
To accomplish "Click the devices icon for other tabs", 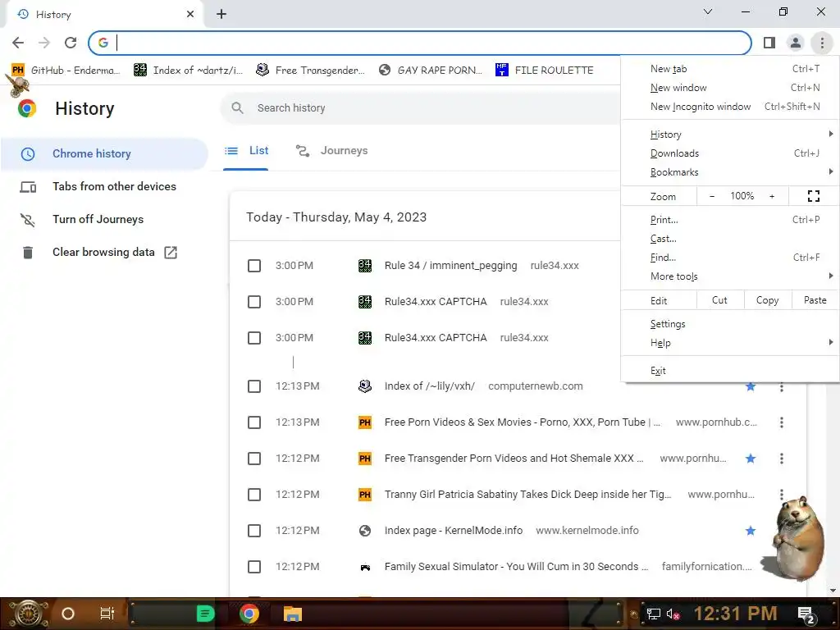I will pos(28,186).
